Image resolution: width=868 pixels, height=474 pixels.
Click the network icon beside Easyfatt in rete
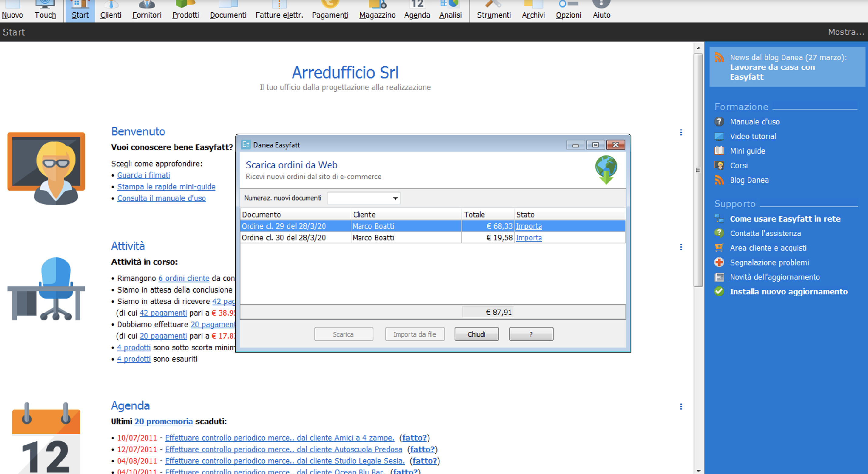click(719, 218)
